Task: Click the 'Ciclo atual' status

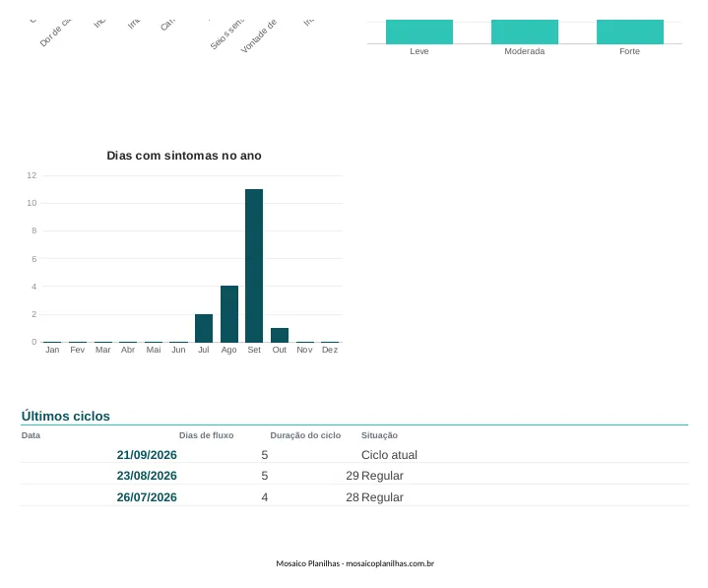Action: (x=389, y=455)
